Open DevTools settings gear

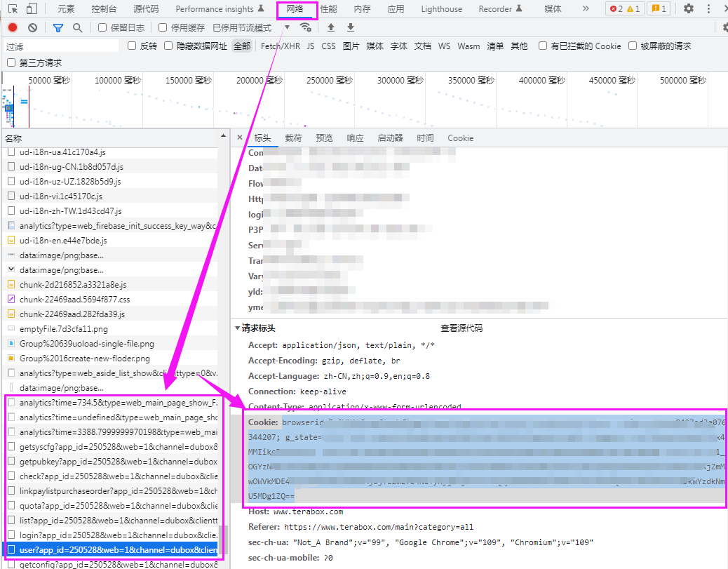tap(689, 9)
